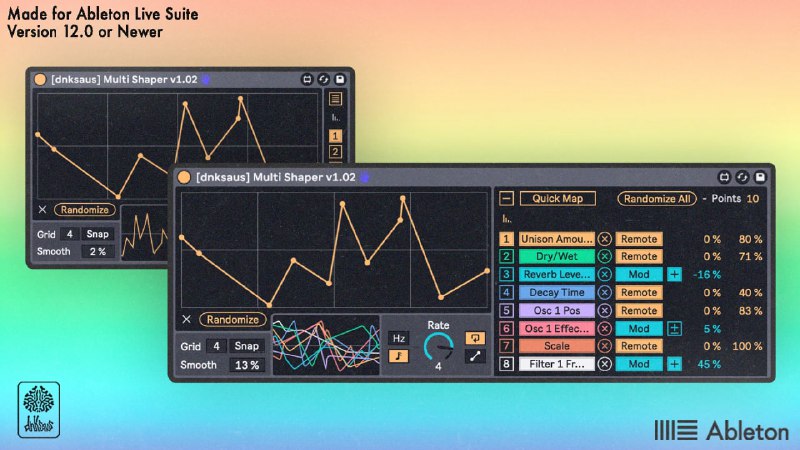Toggle Mod mode on Filter 1 Freq row
The height and width of the screenshot is (450, 800).
coord(639,364)
